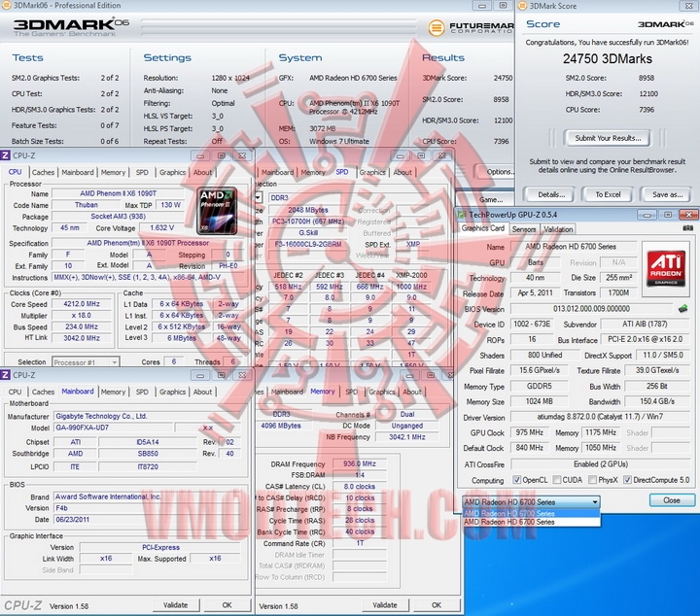The height and width of the screenshot is (616, 700).
Task: Switch to the Caches tab in upper CPU-Z window
Action: [43, 172]
